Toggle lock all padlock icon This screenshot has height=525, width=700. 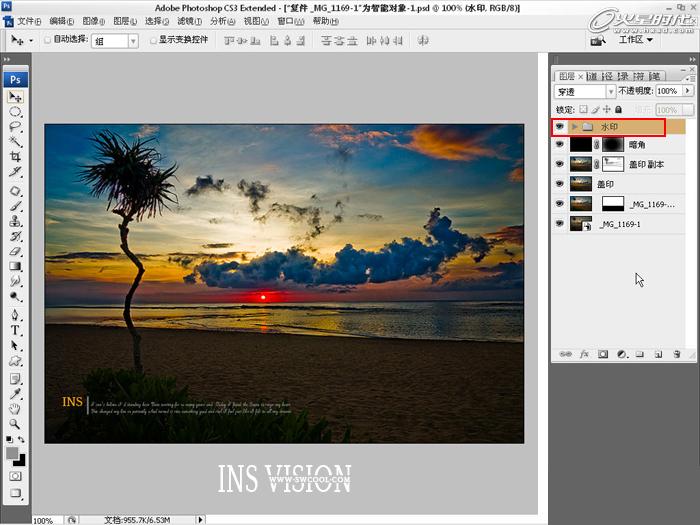(618, 109)
